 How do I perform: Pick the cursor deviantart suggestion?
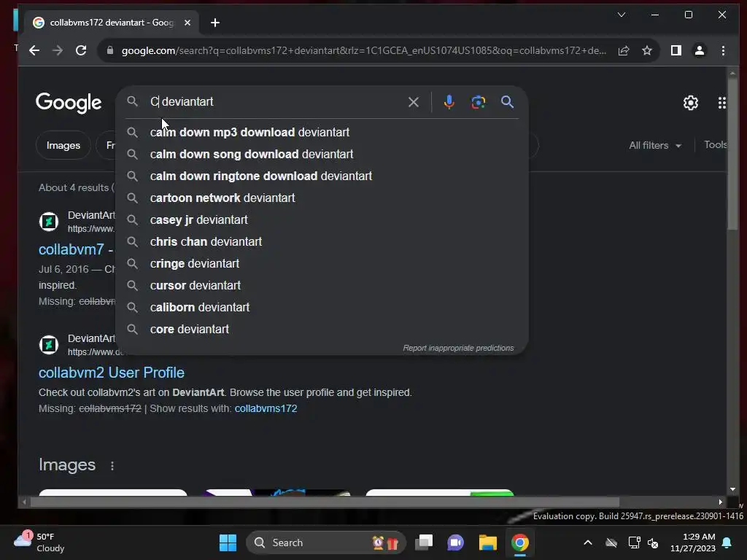(x=322, y=286)
